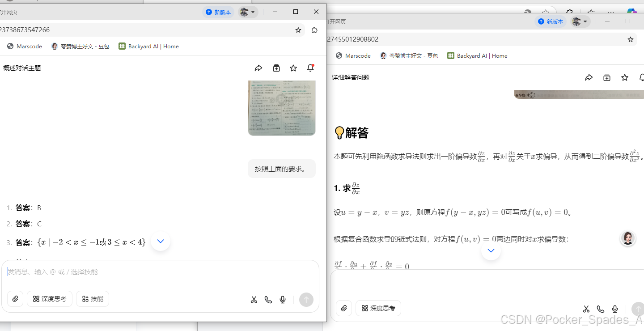Open the uploaded worksheet photo thumbnail
644x331 pixels.
tap(282, 108)
